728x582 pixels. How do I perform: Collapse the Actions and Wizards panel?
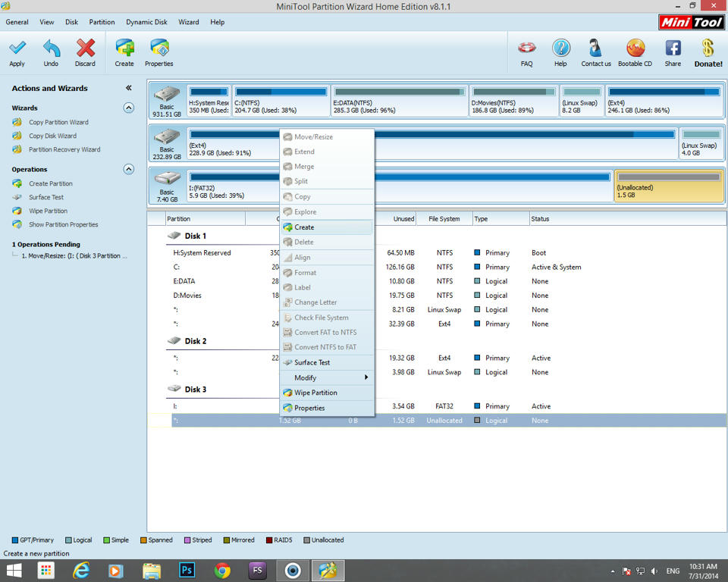129,88
